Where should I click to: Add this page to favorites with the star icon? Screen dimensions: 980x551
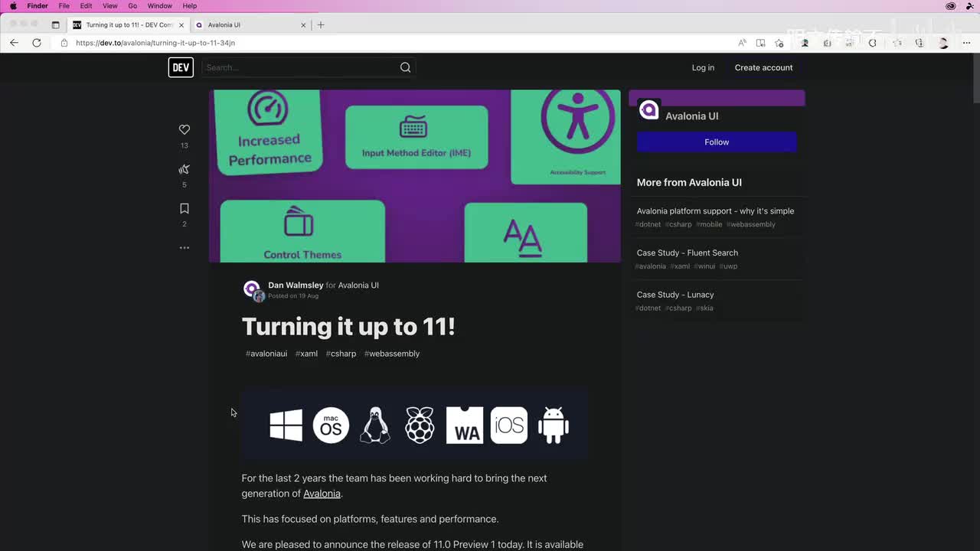pos(779,43)
